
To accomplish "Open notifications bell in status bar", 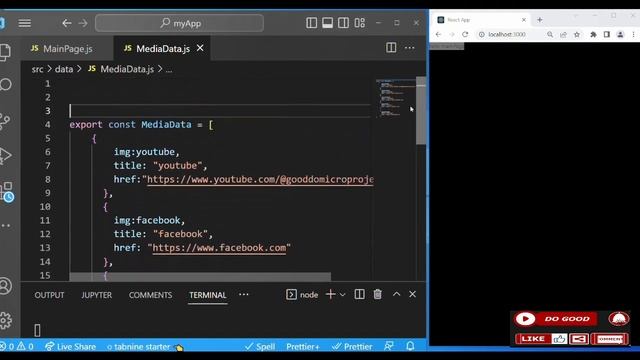I will (410, 347).
